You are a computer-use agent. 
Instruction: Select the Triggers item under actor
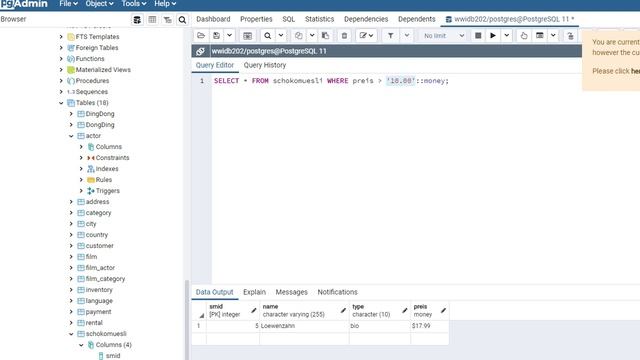tap(108, 191)
